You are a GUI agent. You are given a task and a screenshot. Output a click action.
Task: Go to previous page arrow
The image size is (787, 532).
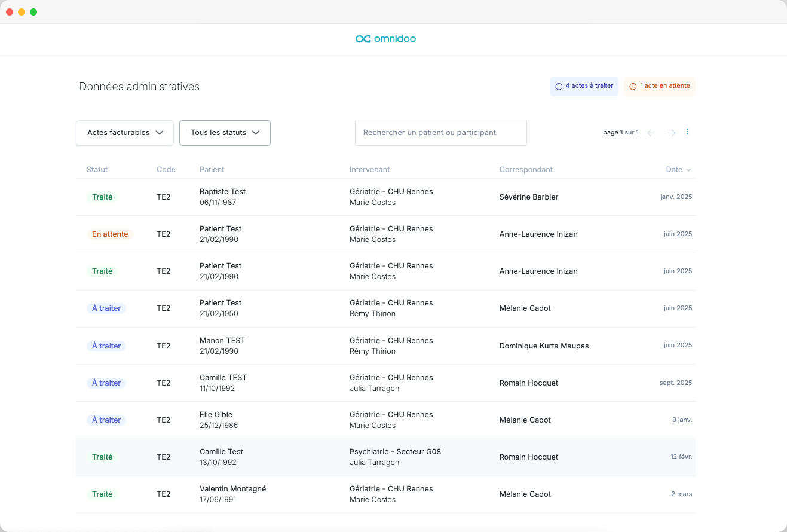coord(651,133)
